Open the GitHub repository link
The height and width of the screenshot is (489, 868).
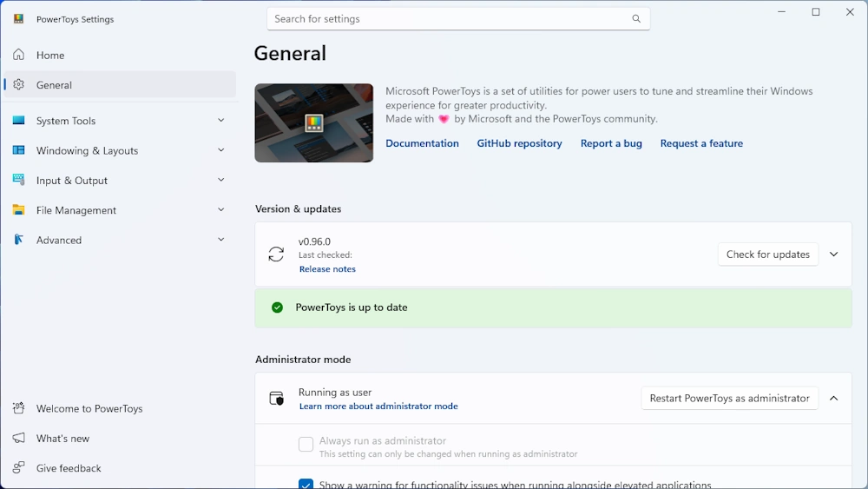click(519, 143)
